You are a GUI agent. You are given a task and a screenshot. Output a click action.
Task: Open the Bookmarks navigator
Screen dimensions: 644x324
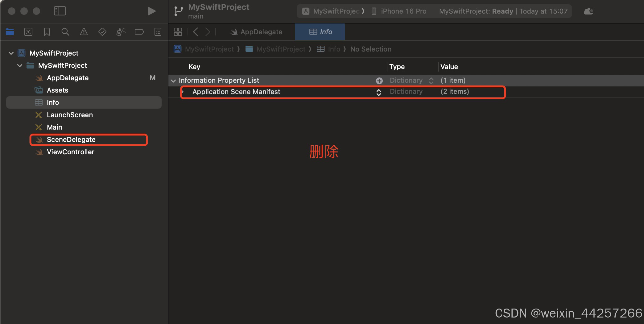[x=47, y=32]
